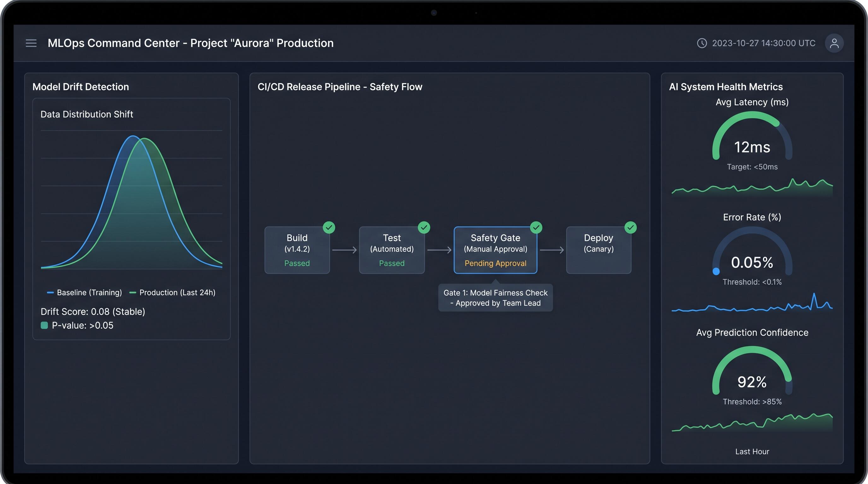Click the clock icon beside the timestamp
Image resolution: width=868 pixels, height=484 pixels.
coord(702,43)
